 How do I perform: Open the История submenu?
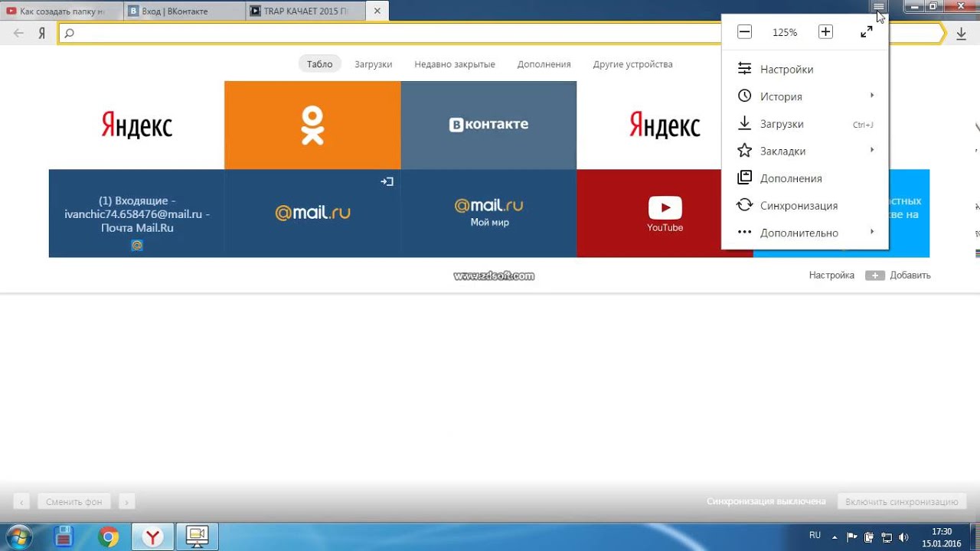[x=805, y=96]
